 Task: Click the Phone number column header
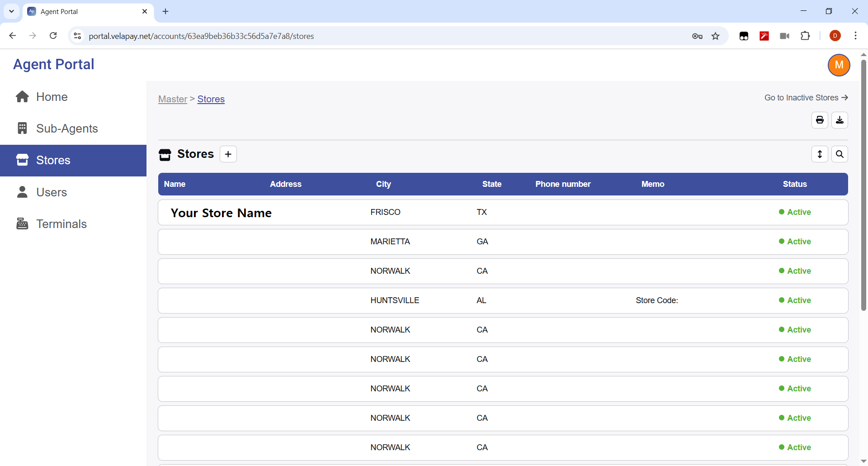pyautogui.click(x=563, y=184)
